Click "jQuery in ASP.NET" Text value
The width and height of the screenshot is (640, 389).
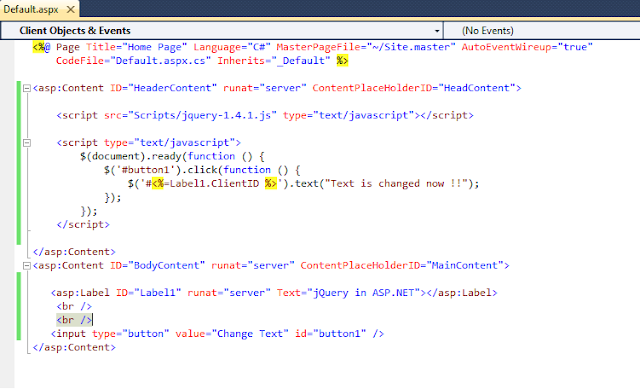point(363,293)
